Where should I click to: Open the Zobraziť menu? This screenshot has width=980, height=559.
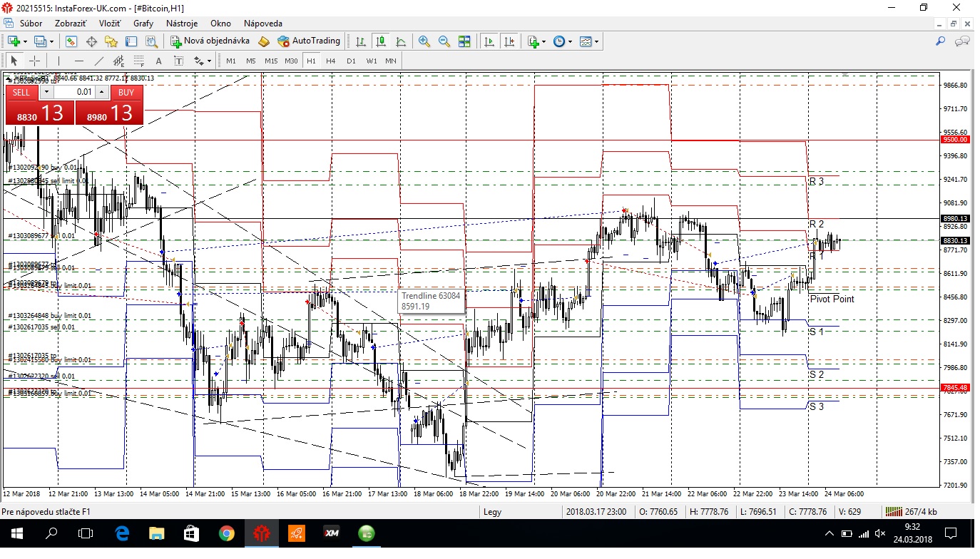tap(71, 24)
